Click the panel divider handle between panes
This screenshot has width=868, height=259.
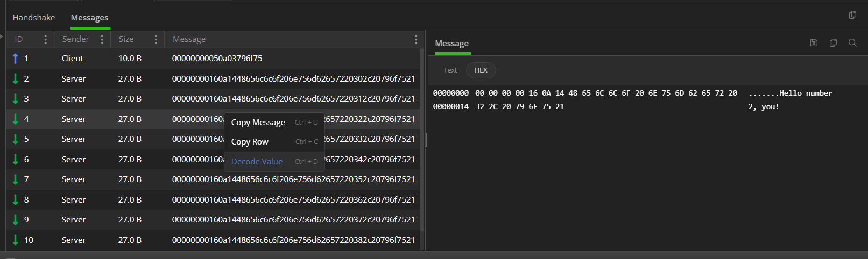426,140
